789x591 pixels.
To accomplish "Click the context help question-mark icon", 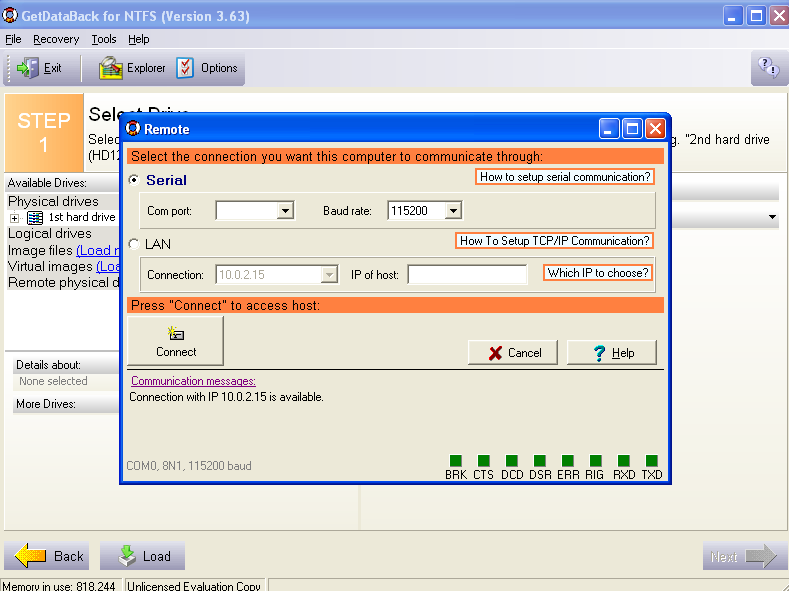I will (769, 67).
